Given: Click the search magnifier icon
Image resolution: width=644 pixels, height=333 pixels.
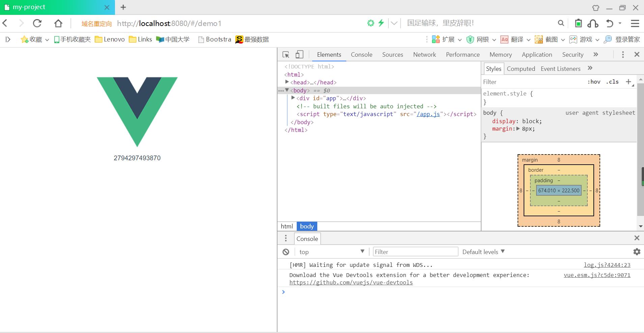Looking at the screenshot, I should (x=561, y=23).
